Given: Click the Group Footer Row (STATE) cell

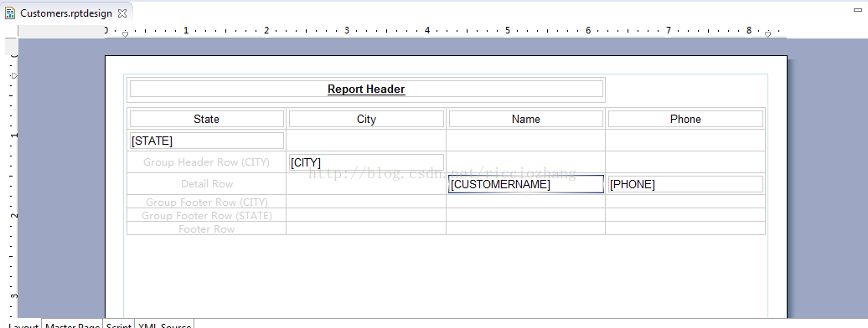Looking at the screenshot, I should click(206, 215).
